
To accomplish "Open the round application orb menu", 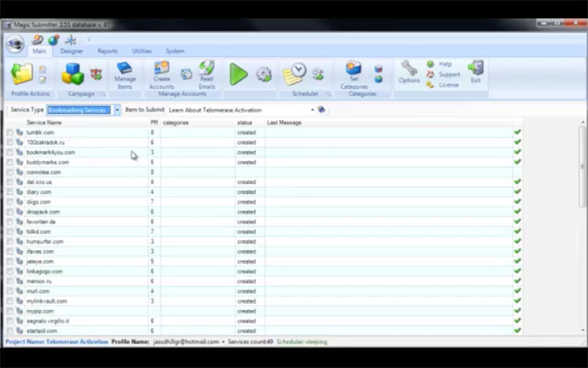I will [x=15, y=43].
